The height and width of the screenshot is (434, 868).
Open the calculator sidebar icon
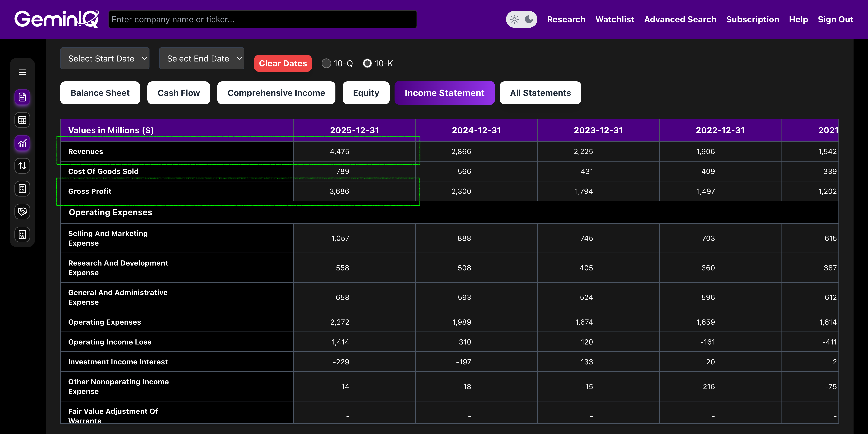[22, 189]
